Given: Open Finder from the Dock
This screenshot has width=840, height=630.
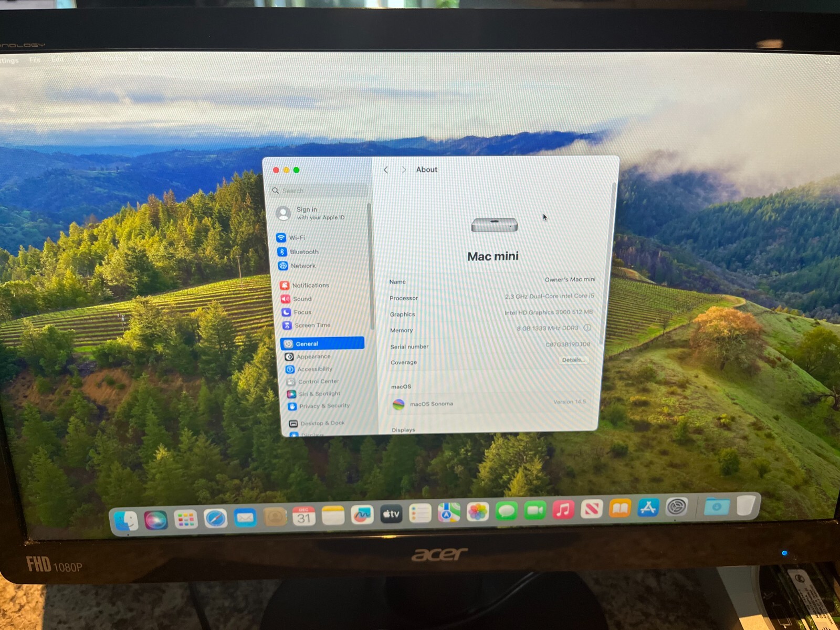Looking at the screenshot, I should point(126,521).
